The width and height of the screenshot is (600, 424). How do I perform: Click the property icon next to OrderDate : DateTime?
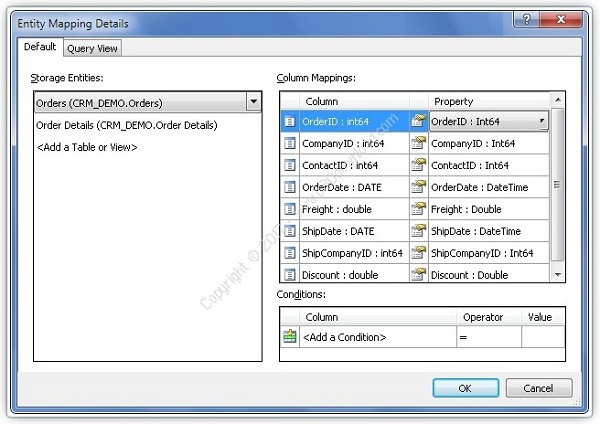(x=419, y=186)
